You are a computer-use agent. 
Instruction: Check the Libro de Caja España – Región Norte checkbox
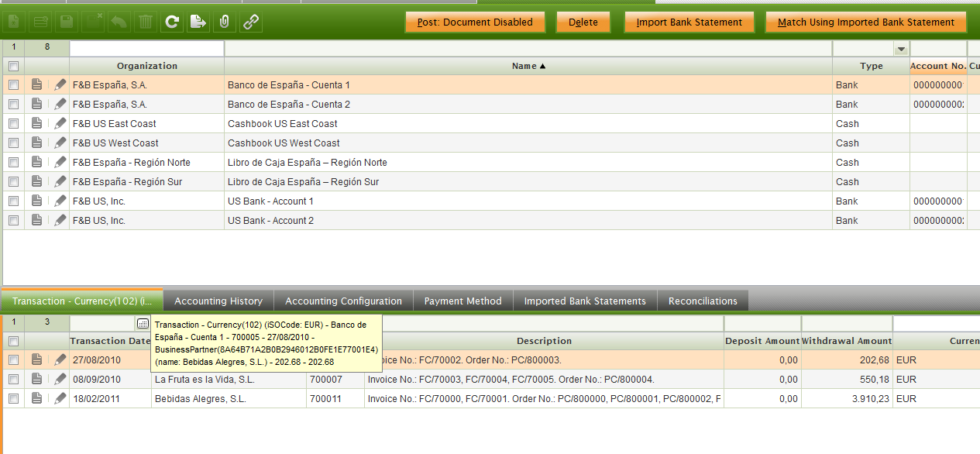point(13,162)
